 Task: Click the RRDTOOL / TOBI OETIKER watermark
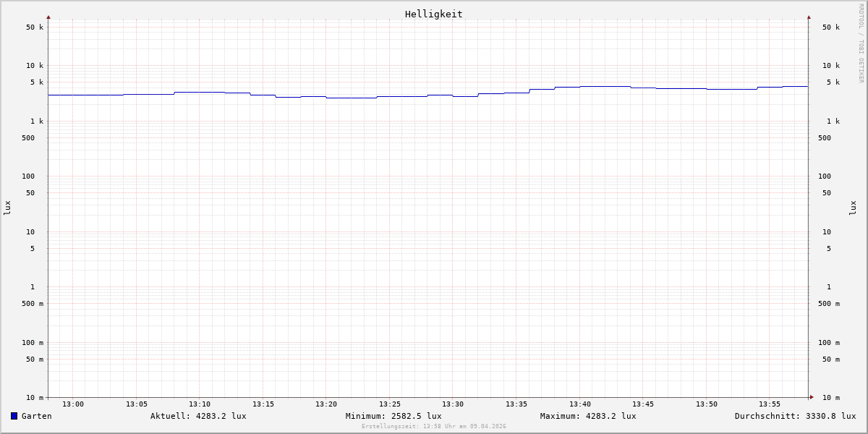[x=861, y=43]
